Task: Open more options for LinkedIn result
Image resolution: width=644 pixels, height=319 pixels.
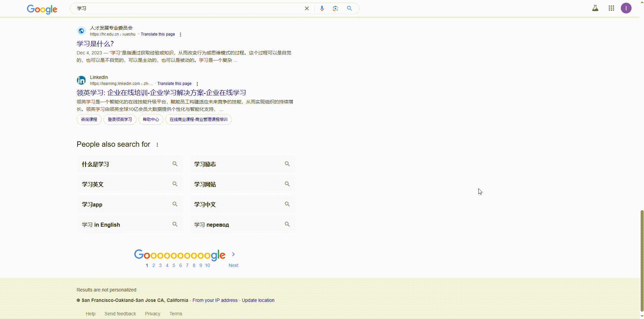Action: [197, 84]
